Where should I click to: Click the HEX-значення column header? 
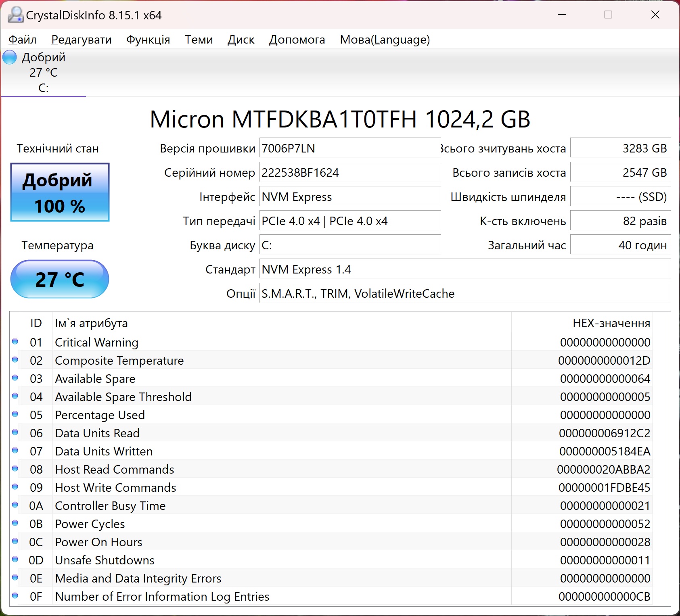click(611, 323)
